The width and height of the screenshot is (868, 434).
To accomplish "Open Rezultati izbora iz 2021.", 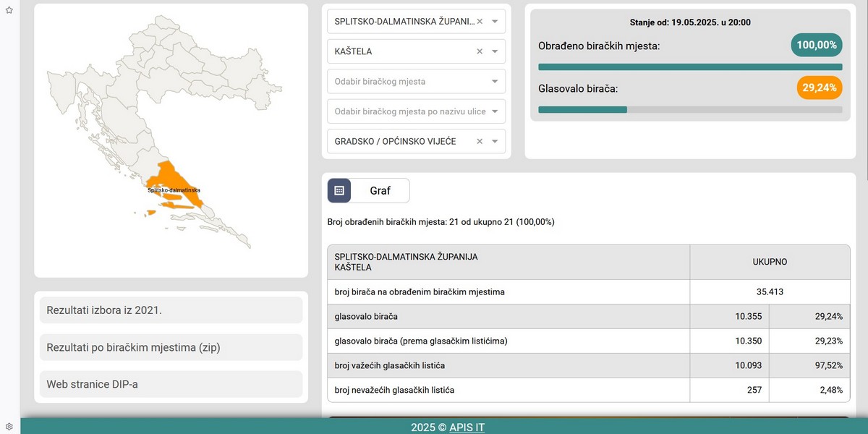I will pos(170,310).
